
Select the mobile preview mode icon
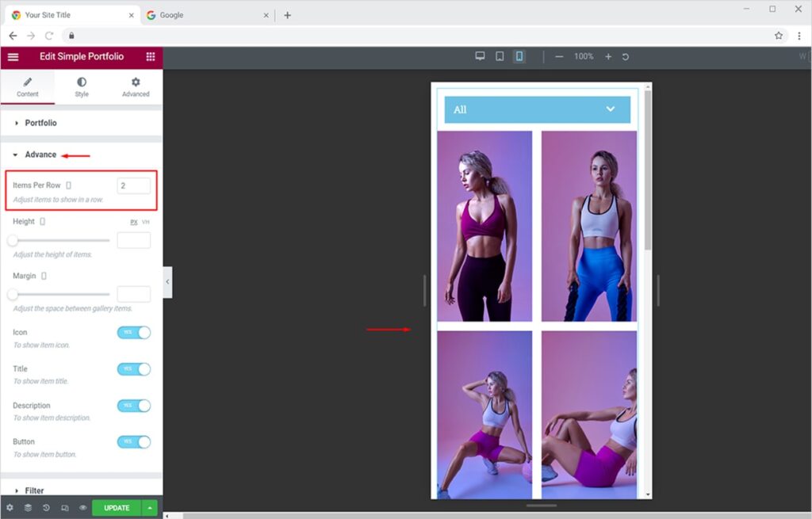(519, 57)
